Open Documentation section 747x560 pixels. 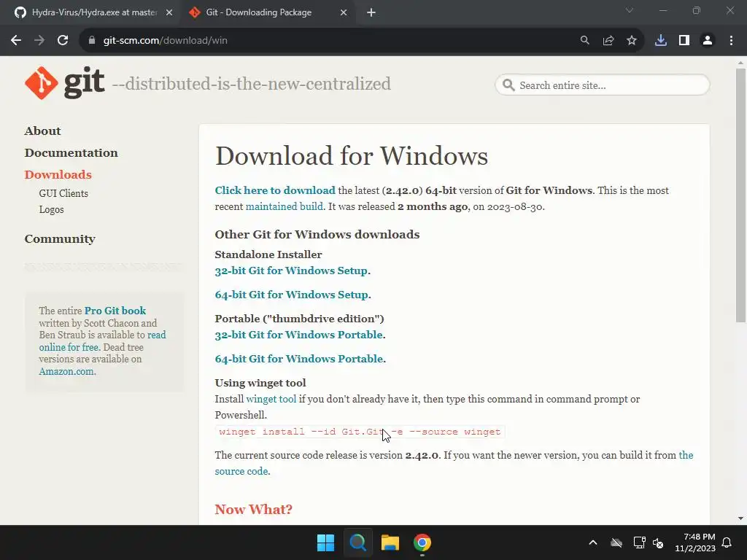[x=71, y=153]
